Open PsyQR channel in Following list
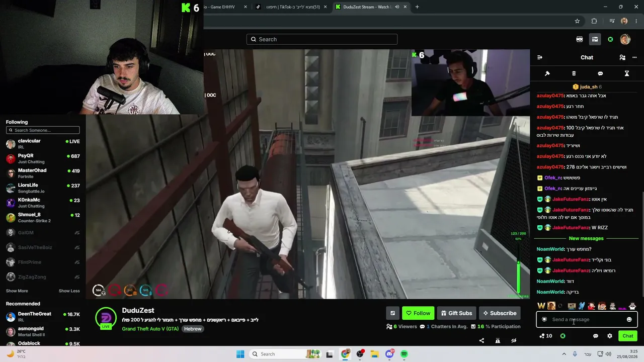The image size is (644, 362). (x=43, y=158)
